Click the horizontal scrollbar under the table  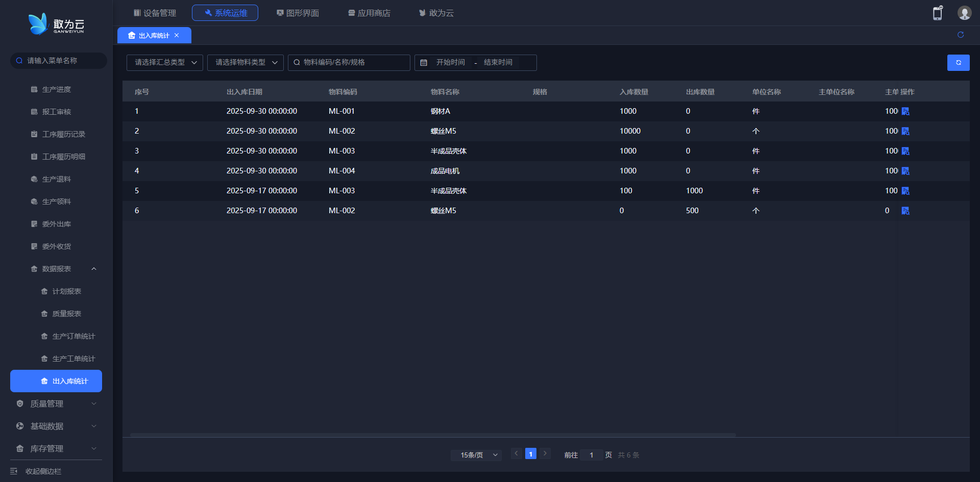[x=433, y=435]
